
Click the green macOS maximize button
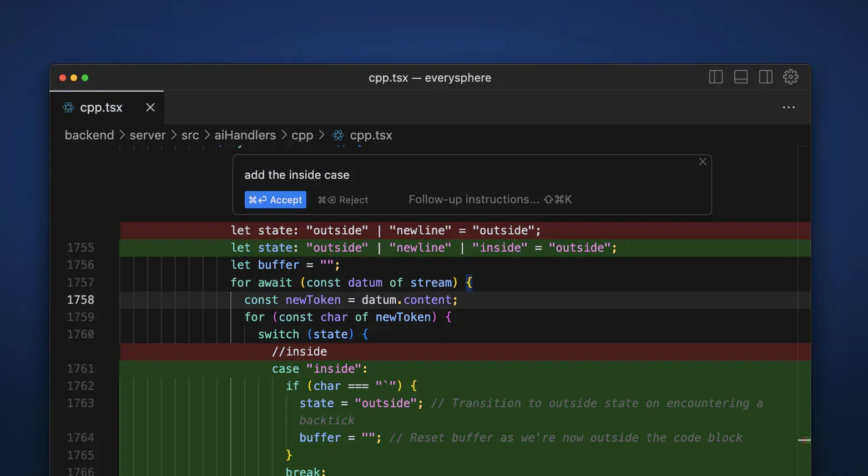pos(85,78)
